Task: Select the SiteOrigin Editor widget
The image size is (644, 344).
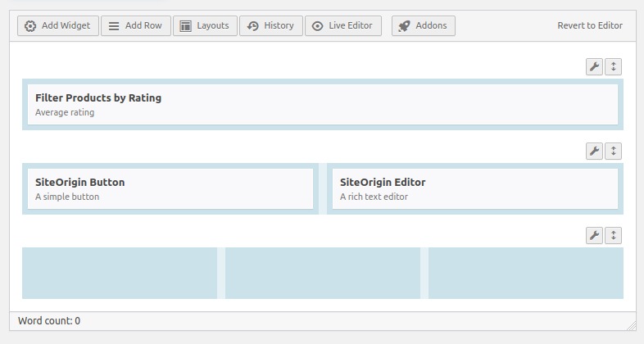Action: (475, 189)
